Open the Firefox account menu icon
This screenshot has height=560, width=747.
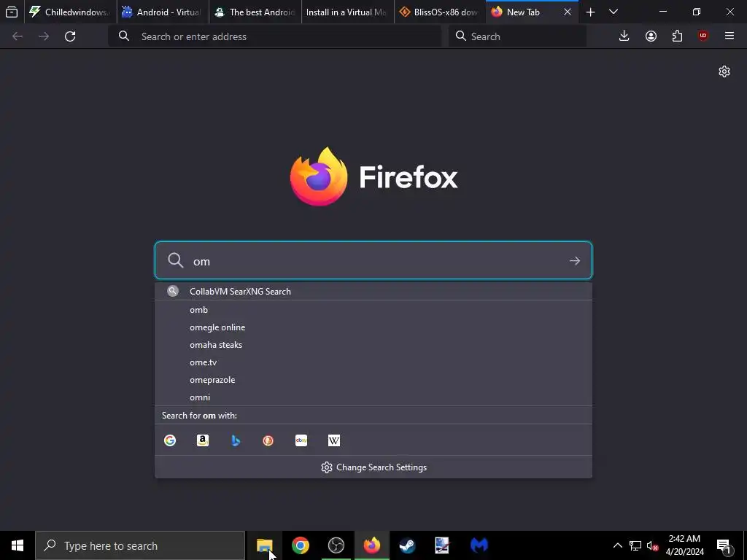651,36
